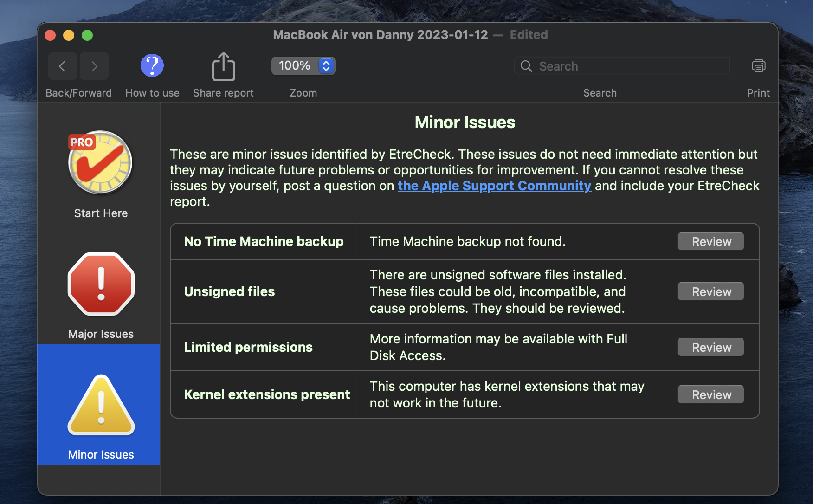The image size is (813, 504).
Task: Review the Limited permissions issue
Action: [x=710, y=347]
